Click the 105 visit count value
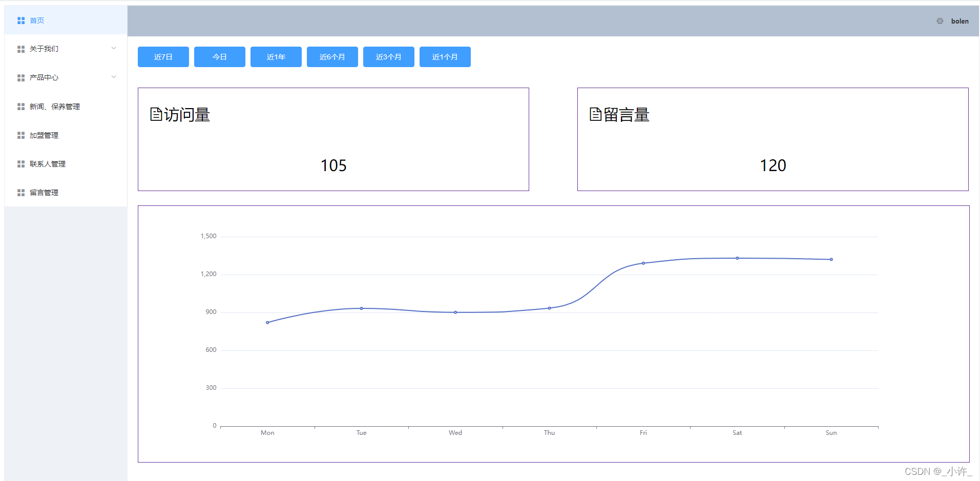The height and width of the screenshot is (481, 980). (333, 165)
